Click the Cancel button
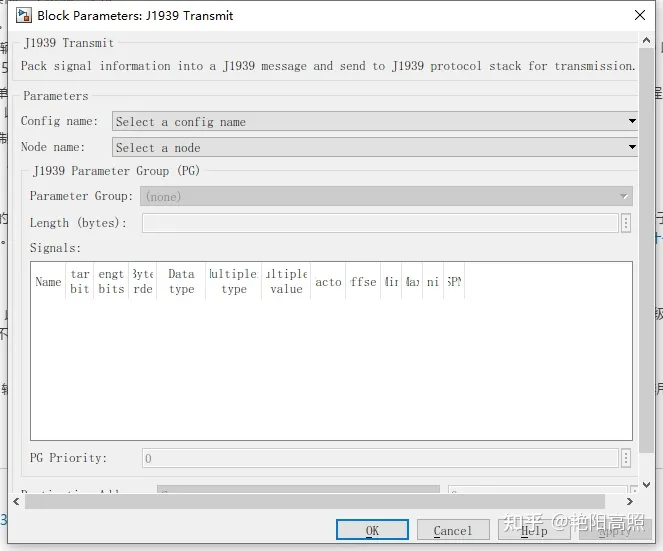The width and height of the screenshot is (663, 551). (453, 530)
